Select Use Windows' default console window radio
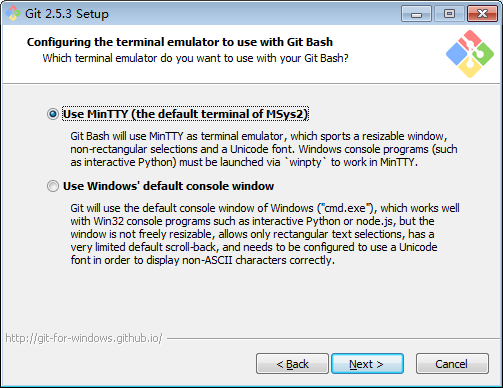The width and height of the screenshot is (503, 388). [x=53, y=186]
